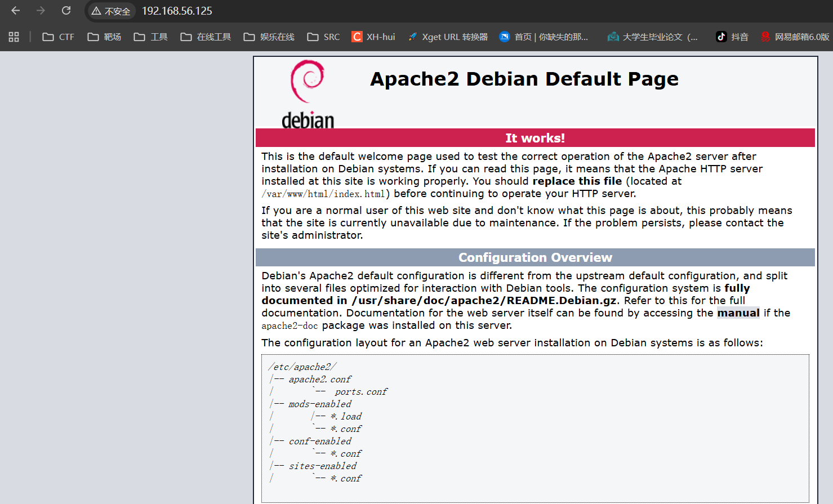Open the 大学生毕业论文 bookmark

coord(653,37)
